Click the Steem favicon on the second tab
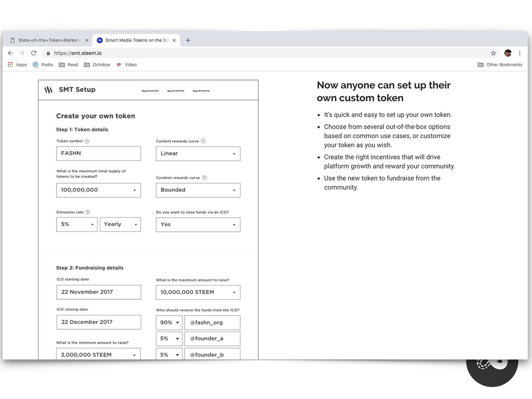The image size is (532, 399). (x=99, y=40)
